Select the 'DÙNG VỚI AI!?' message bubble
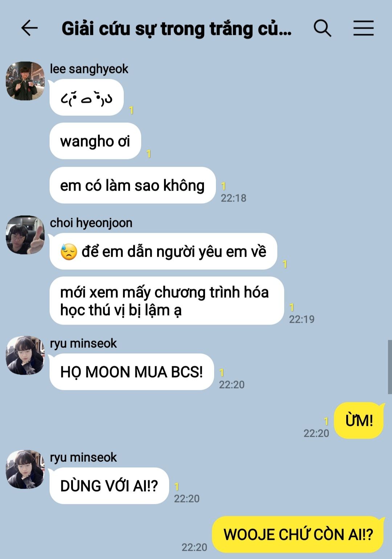 point(109,486)
